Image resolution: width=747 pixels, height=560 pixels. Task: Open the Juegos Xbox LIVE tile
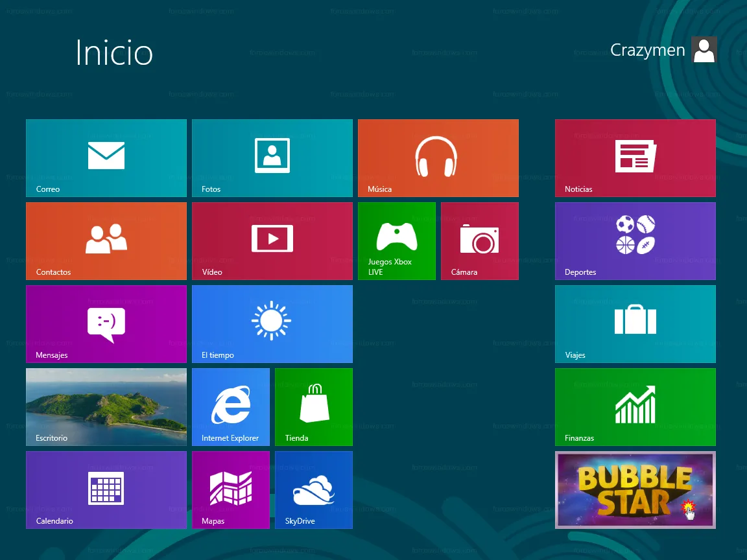click(397, 241)
